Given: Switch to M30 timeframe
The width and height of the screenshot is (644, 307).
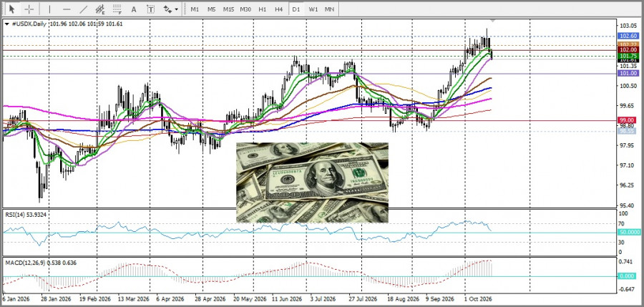Looking at the screenshot, I should pyautogui.click(x=245, y=9).
